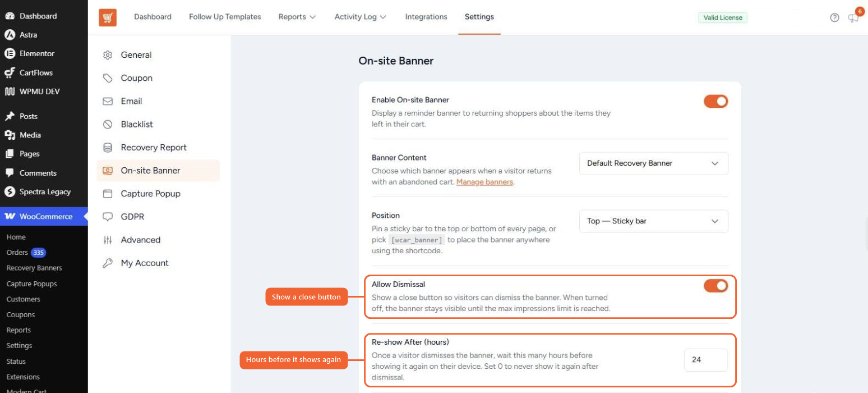
Task: Click the [wcar_banner] shortcode text
Action: (417, 240)
